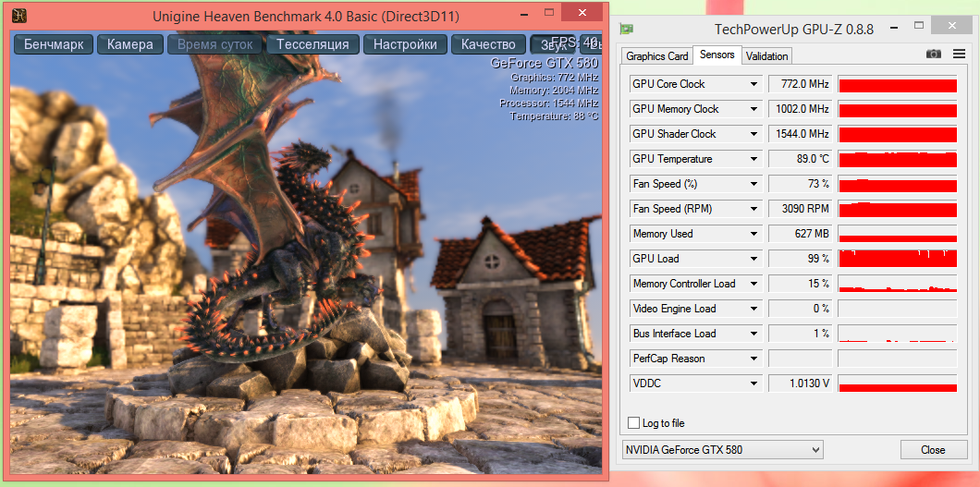The image size is (980, 487).
Task: Select the Sensors tab
Action: click(x=717, y=55)
